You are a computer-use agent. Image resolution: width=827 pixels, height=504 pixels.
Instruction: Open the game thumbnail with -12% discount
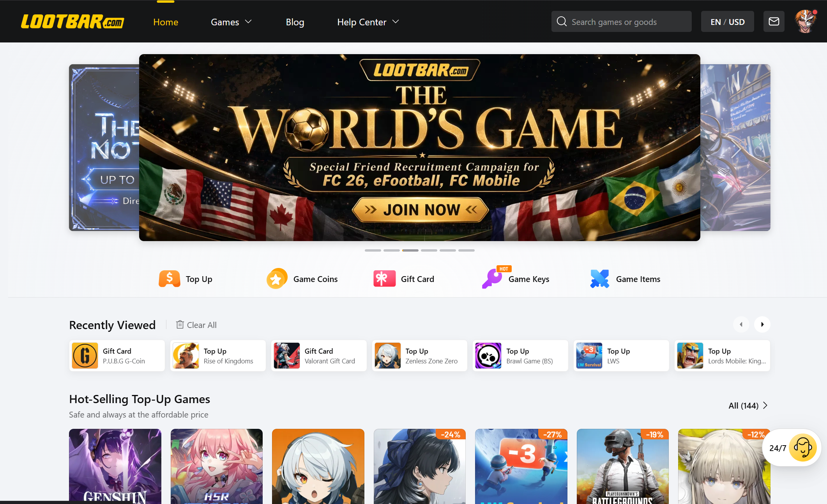click(724, 466)
